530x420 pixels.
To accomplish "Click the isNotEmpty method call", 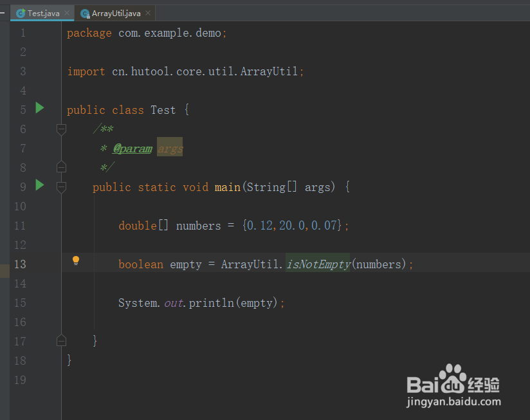I will click(x=318, y=264).
